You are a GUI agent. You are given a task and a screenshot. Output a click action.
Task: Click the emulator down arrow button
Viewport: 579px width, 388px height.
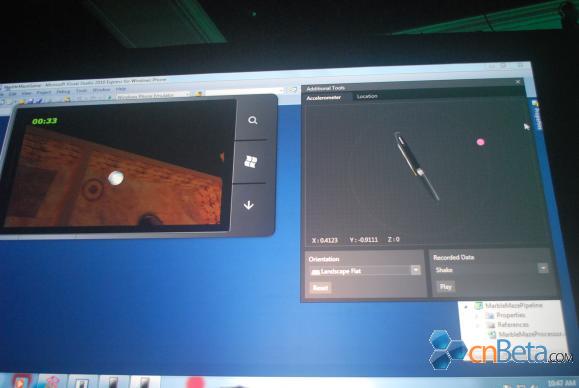click(249, 205)
